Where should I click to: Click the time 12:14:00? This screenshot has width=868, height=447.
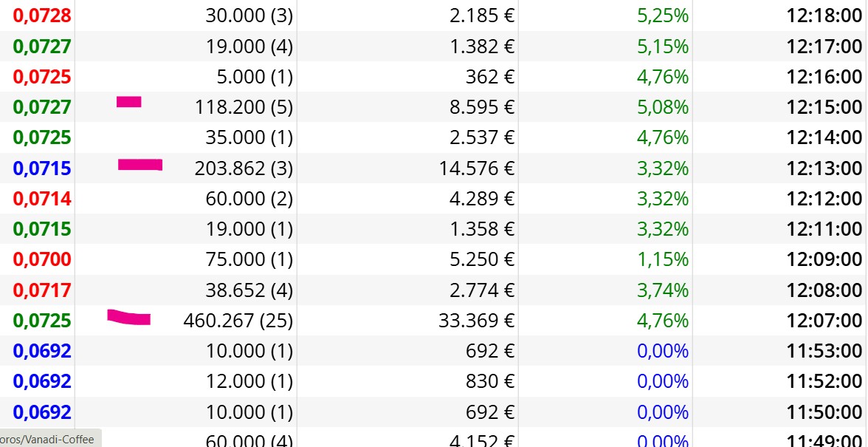pyautogui.click(x=824, y=137)
